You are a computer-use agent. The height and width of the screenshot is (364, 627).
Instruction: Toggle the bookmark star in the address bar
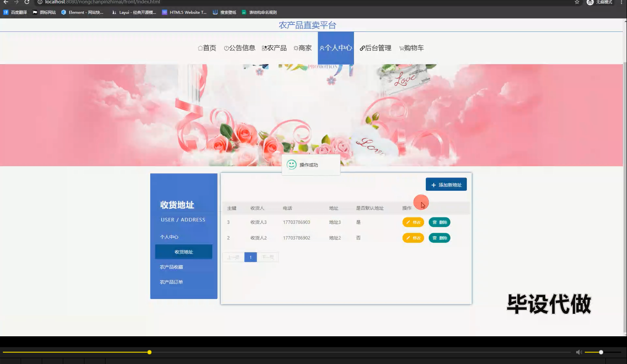[577, 2]
